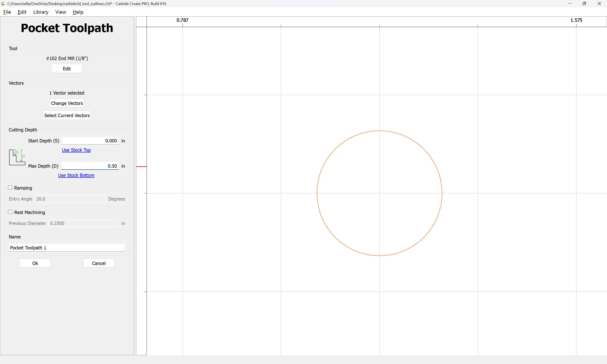Open the Help menu
The height and width of the screenshot is (364, 607).
pos(78,12)
